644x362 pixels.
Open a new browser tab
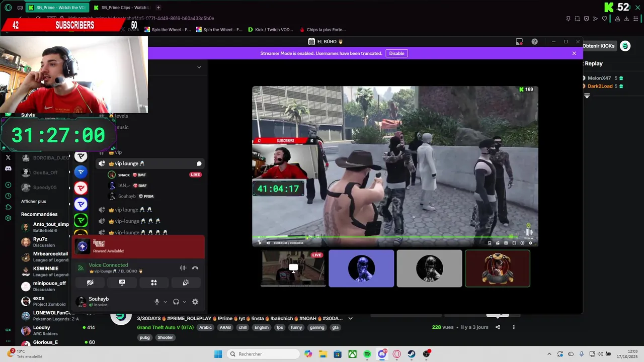pyautogui.click(x=158, y=8)
